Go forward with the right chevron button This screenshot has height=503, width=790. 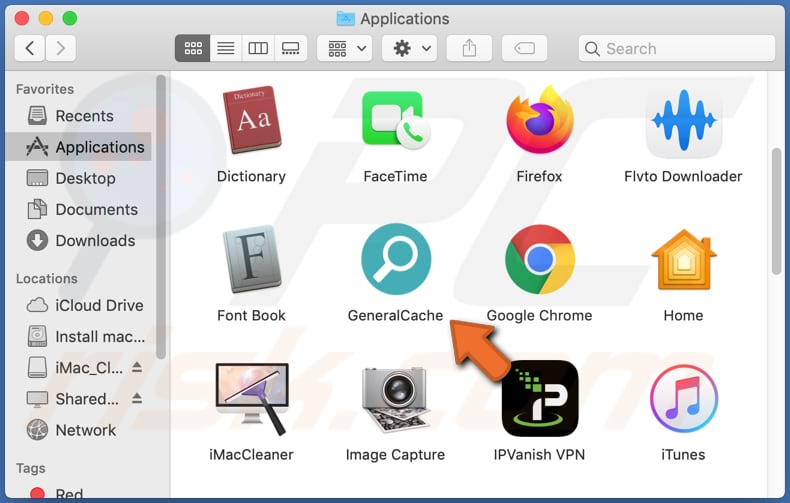pos(60,48)
